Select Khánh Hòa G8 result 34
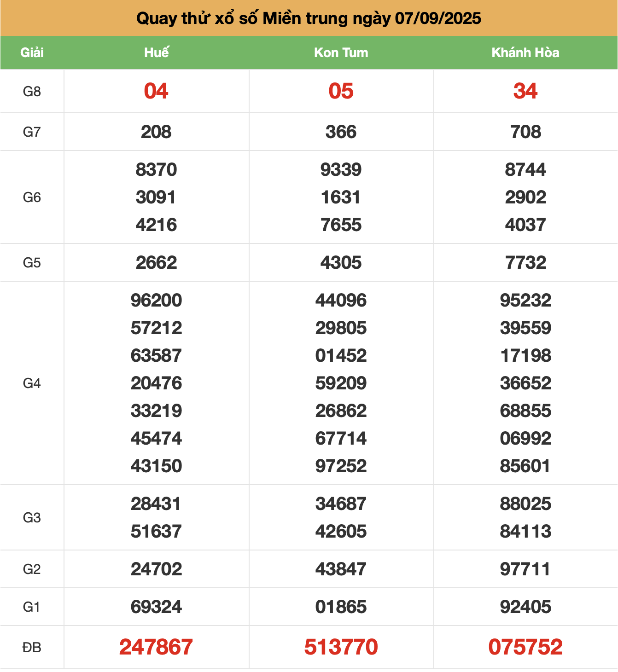The width and height of the screenshot is (618, 672). tap(525, 91)
